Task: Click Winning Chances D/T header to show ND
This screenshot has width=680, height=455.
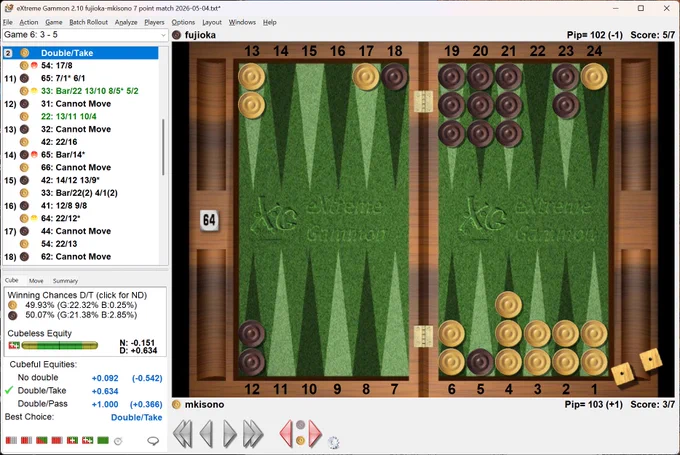Action: click(x=77, y=295)
